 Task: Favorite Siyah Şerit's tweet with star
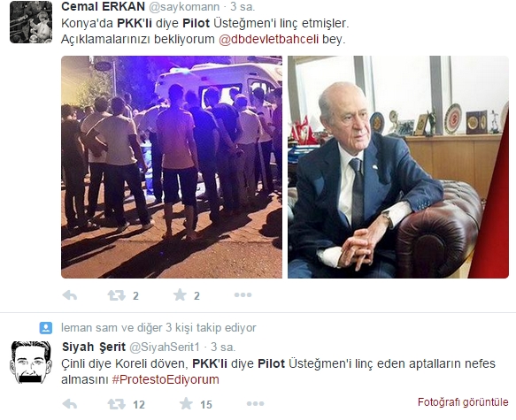point(186,403)
